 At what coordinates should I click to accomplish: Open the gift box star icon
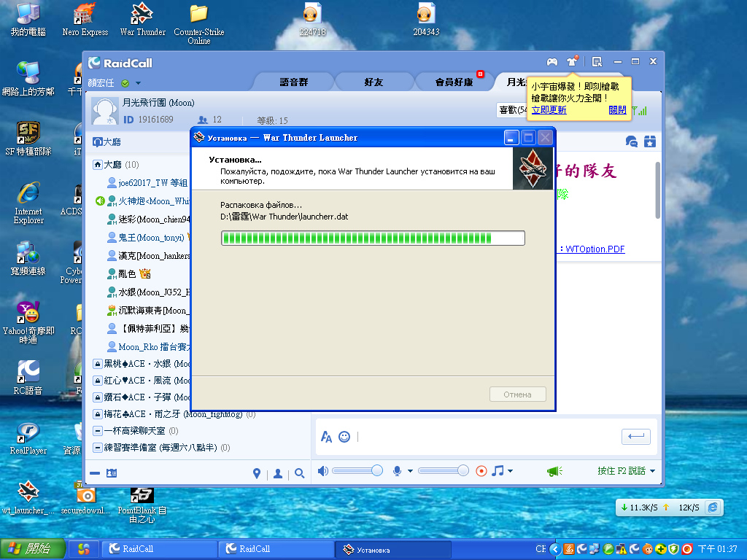click(x=650, y=141)
